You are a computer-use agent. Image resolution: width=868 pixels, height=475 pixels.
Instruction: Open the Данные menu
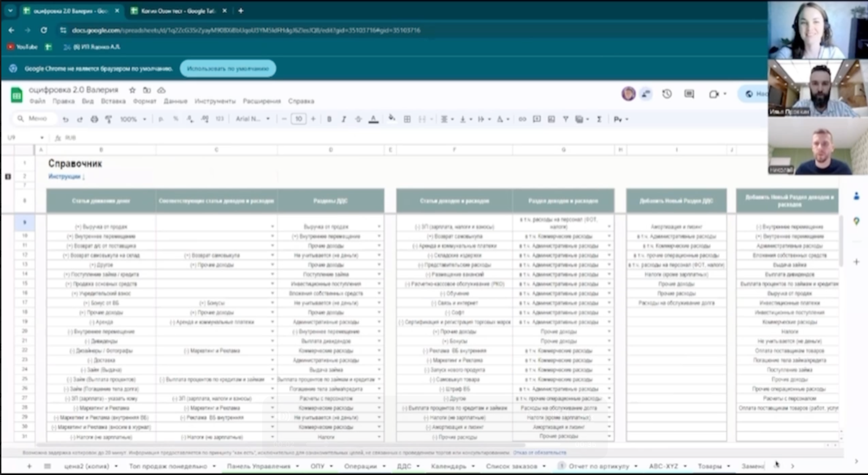[x=175, y=101]
